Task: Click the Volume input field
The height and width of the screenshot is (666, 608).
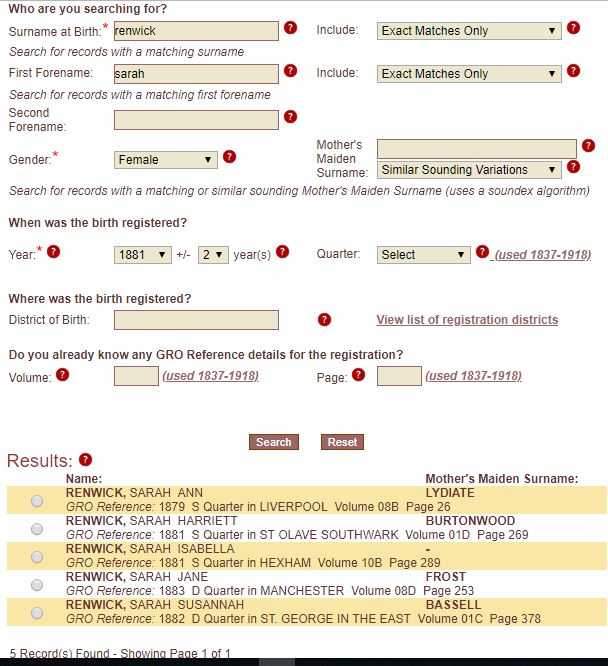Action: [x=136, y=376]
